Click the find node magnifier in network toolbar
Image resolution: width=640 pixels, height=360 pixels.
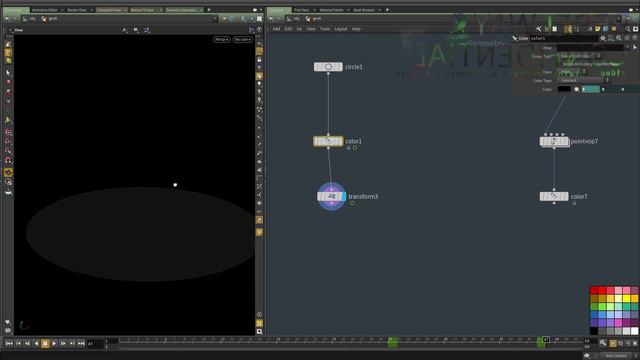(628, 29)
